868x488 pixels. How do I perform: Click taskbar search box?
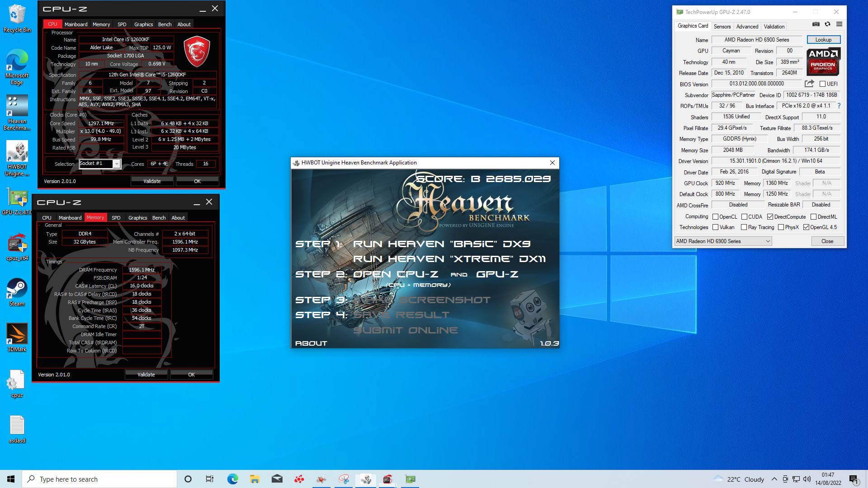[x=99, y=479]
